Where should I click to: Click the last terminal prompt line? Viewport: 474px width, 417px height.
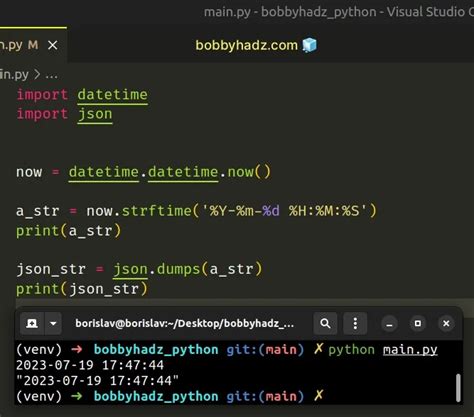pos(170,396)
